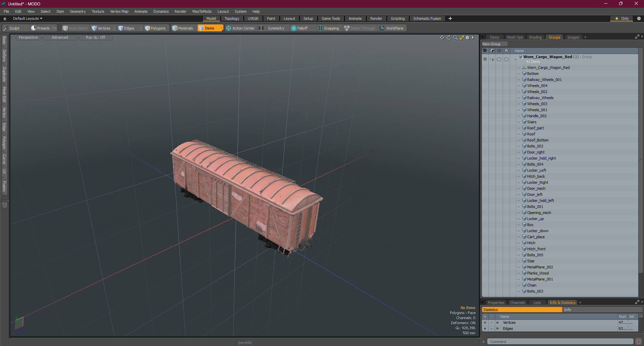
Task: Open the MaxToModo menu
Action: point(202,11)
